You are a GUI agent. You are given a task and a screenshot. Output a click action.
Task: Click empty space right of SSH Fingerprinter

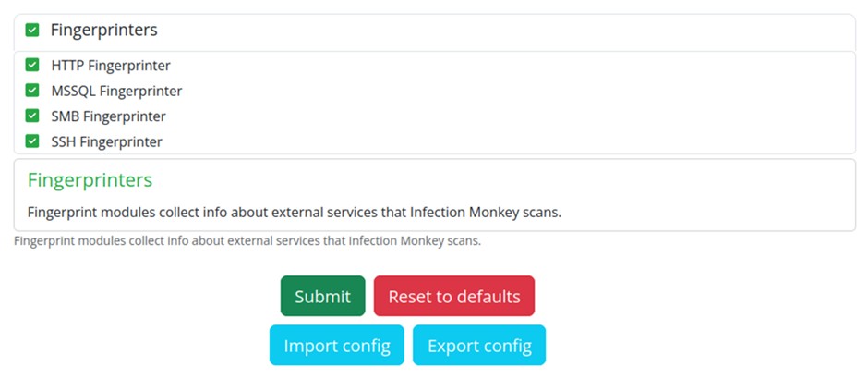pos(508,141)
